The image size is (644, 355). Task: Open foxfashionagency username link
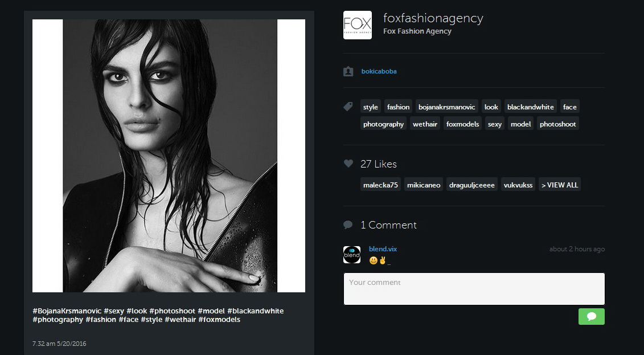(x=433, y=18)
